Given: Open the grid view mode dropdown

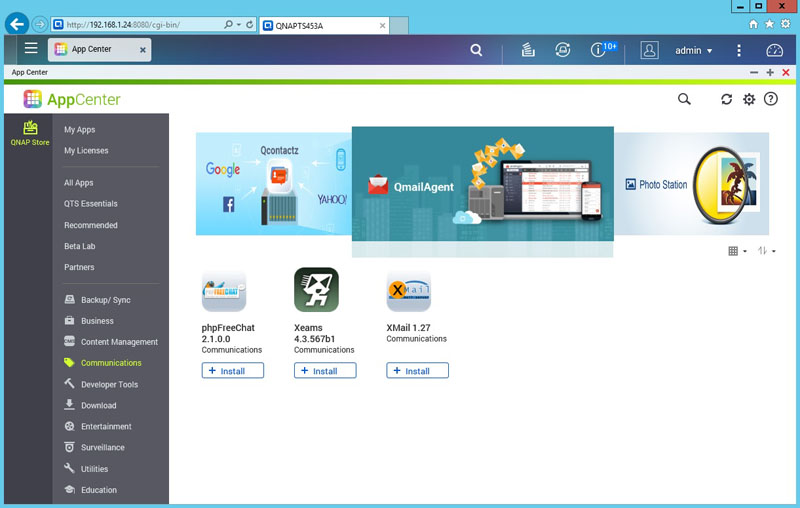Looking at the screenshot, I should [x=737, y=251].
